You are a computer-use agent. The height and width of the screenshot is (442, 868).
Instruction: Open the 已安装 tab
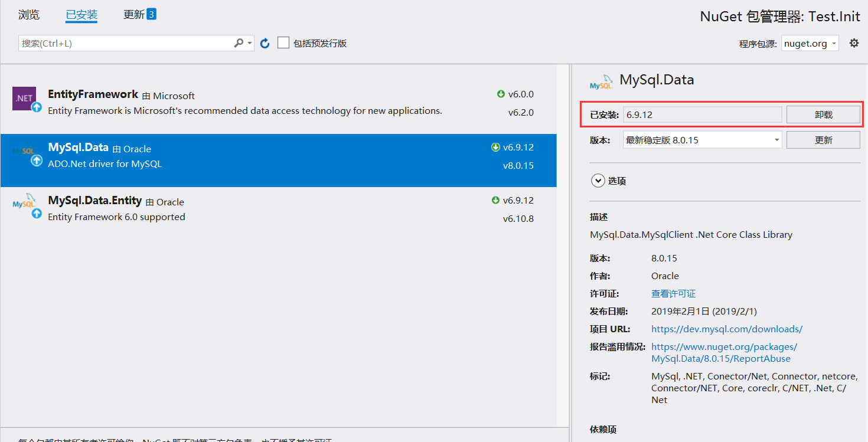point(81,15)
